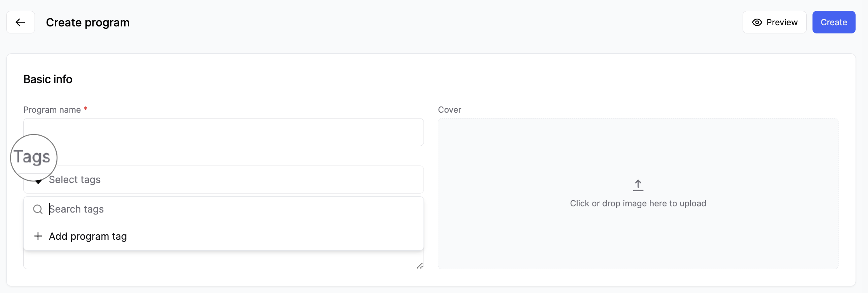Click the search magnifier icon
The height and width of the screenshot is (293, 868).
click(x=38, y=209)
